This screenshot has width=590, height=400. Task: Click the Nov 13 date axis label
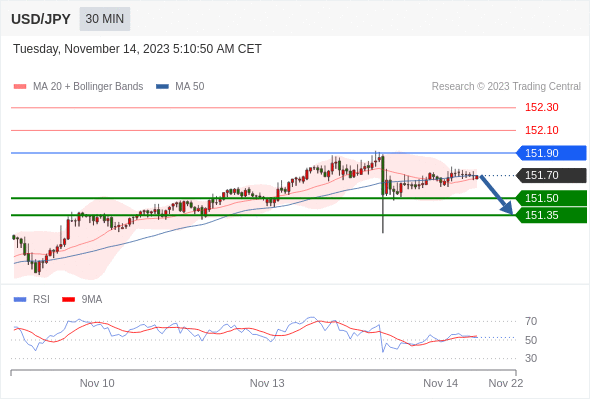[267, 383]
